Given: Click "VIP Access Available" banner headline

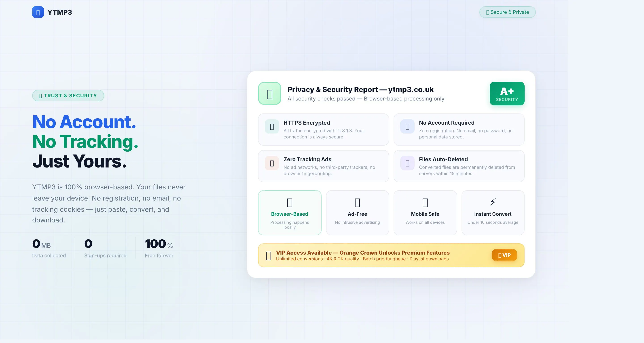Looking at the screenshot, I should 363,253.
